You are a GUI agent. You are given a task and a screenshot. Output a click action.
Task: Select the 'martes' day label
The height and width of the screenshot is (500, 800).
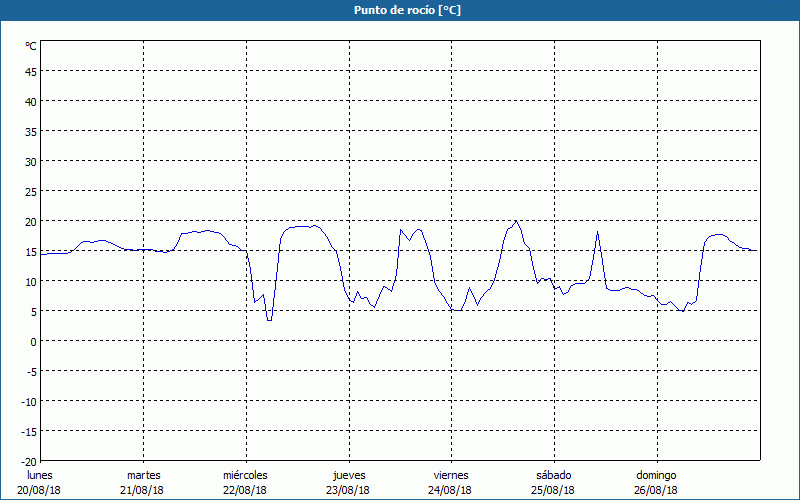(143, 475)
